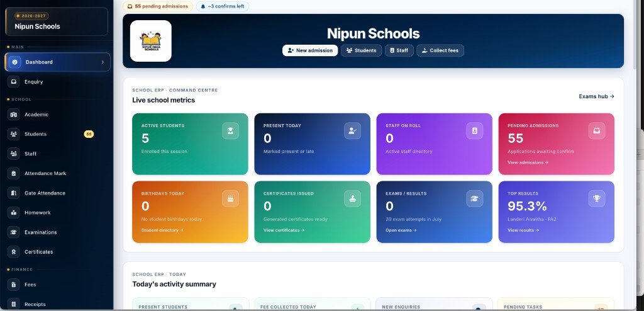
Task: Click the Students group icon in sidebar
Action: click(x=14, y=134)
